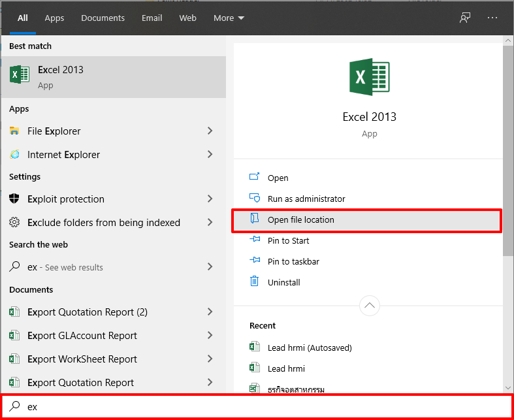Screen dimensions: 514x420
Task: Click the magnifier icon beside ex web results
Action: (x=14, y=267)
